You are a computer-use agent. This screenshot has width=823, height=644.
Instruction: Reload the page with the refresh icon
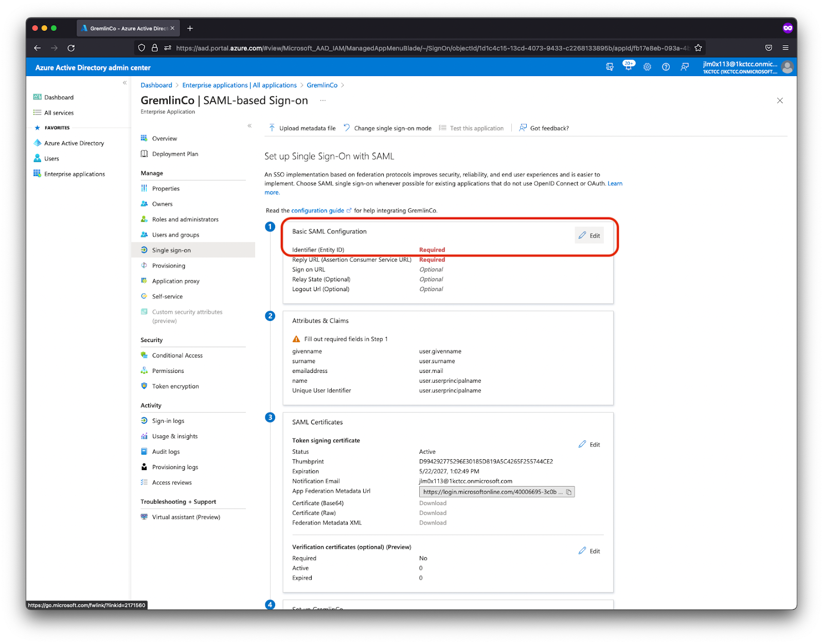(x=71, y=48)
